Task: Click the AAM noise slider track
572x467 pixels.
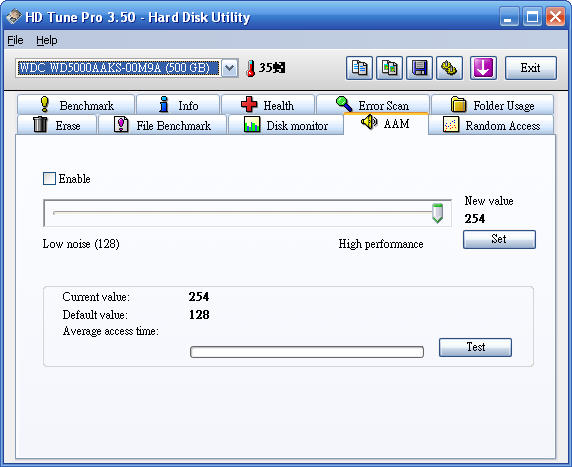Action: coord(248,213)
